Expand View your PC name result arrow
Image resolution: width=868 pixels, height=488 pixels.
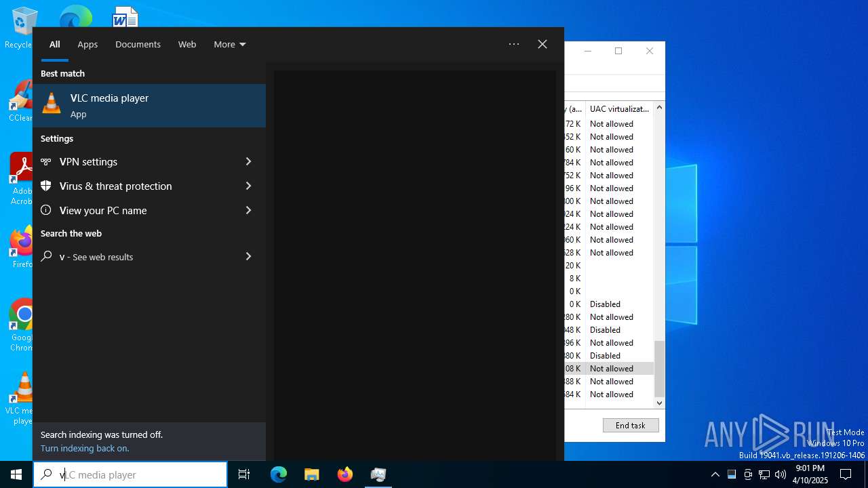click(x=248, y=210)
